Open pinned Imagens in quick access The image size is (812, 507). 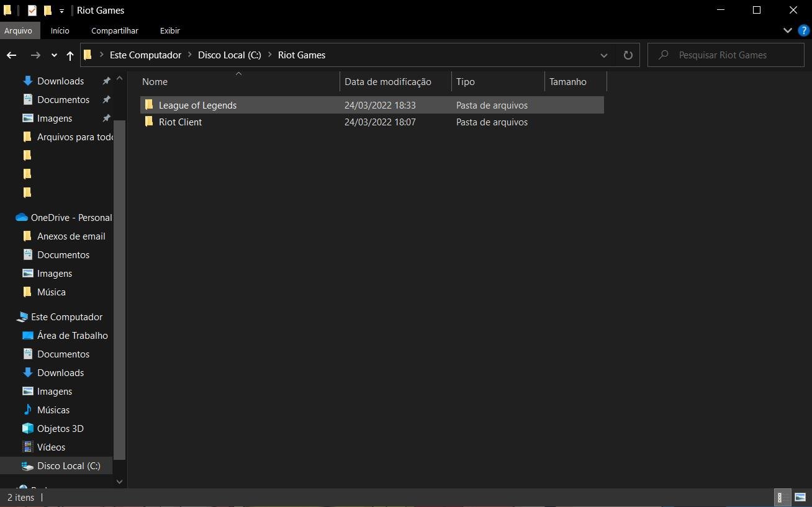pos(55,119)
